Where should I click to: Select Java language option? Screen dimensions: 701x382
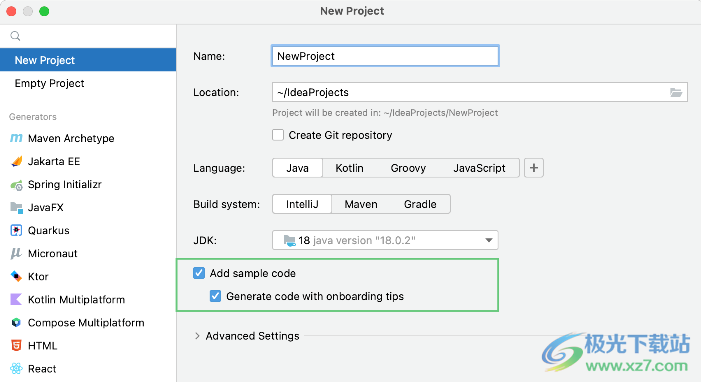[x=297, y=168]
